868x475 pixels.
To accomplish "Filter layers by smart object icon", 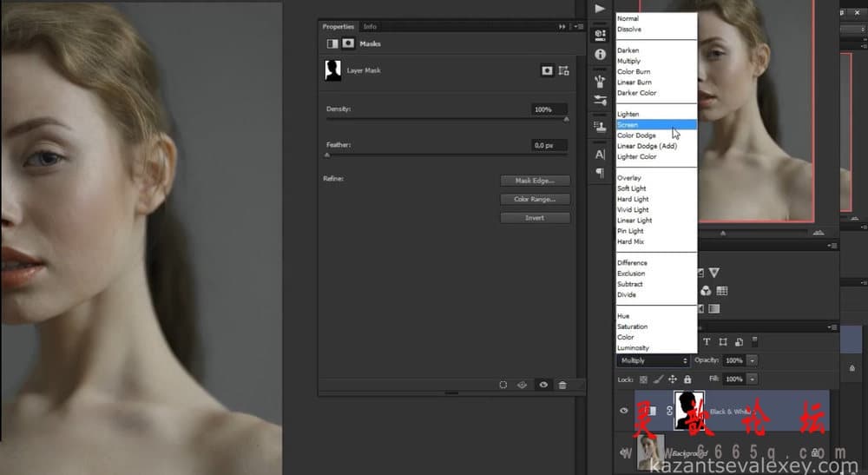I will click(x=739, y=342).
